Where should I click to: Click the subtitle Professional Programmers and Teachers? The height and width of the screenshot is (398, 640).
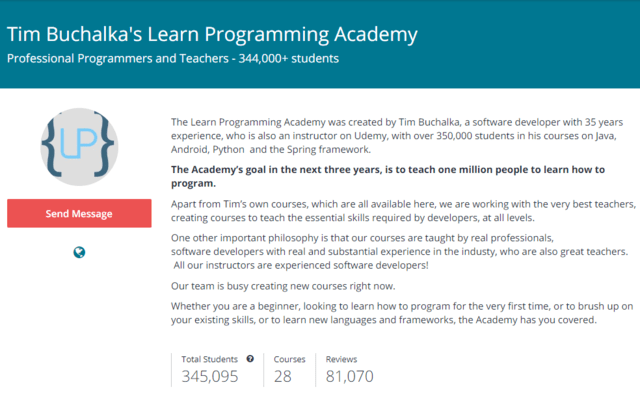118,58
